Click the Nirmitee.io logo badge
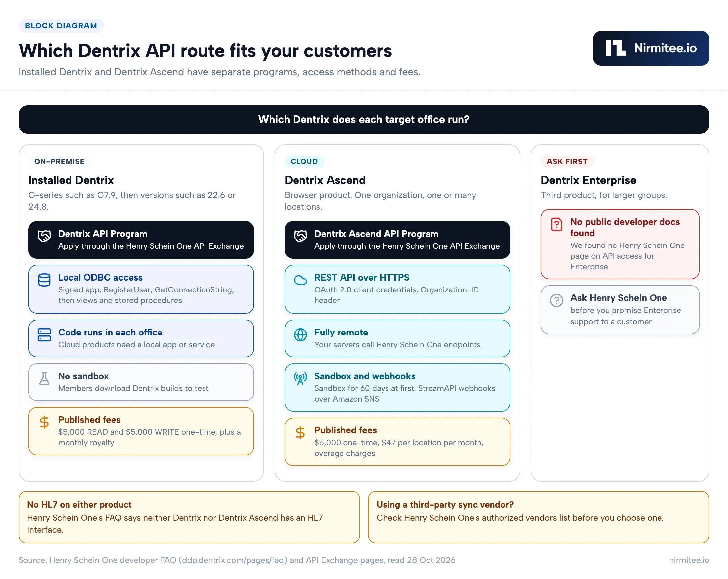This screenshot has height=579, width=728. tap(651, 48)
